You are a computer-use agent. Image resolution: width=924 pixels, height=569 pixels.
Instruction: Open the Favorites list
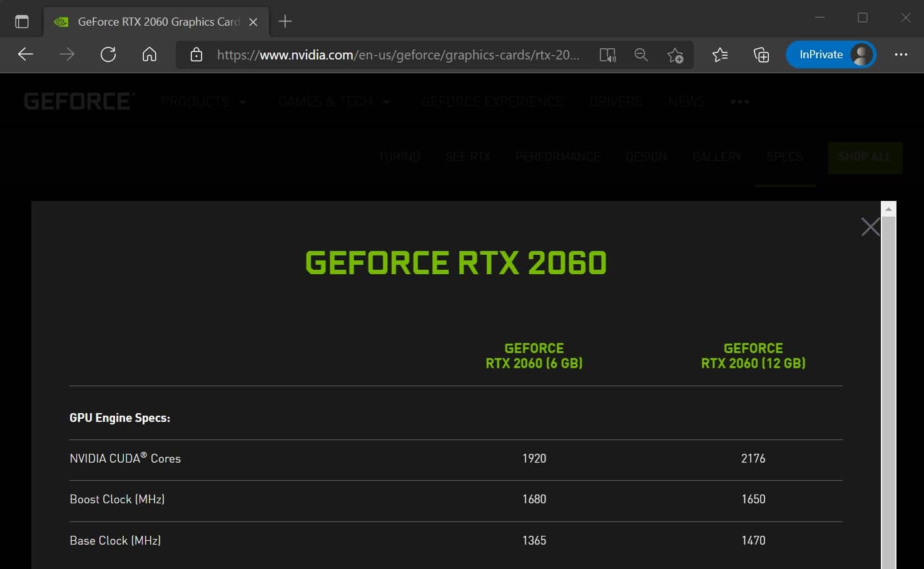[x=720, y=55]
